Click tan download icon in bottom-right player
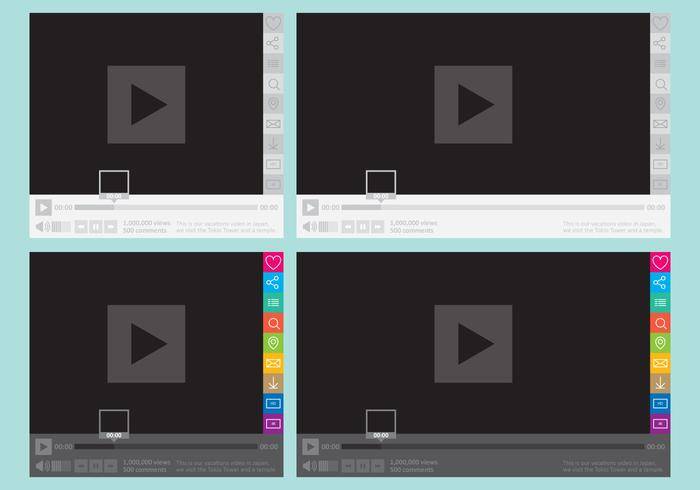Viewport: 700px width, 490px height. [660, 383]
